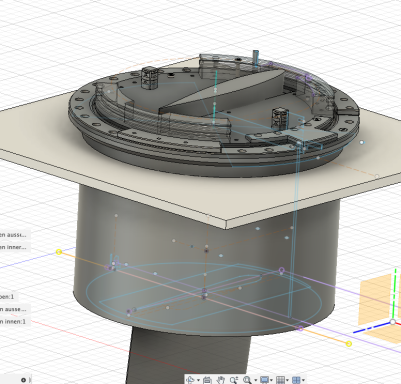Click the Viewports layout icon
This screenshot has width=401, height=384.
(296, 380)
